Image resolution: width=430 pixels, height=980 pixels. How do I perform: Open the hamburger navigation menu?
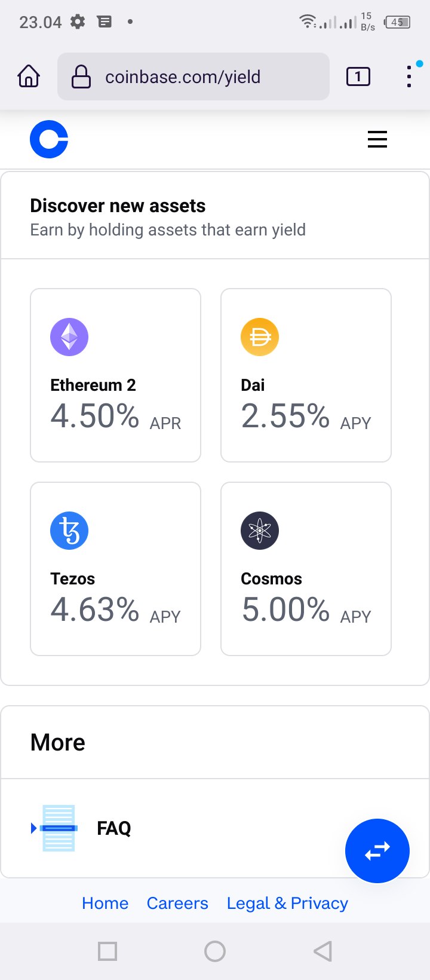tap(377, 139)
